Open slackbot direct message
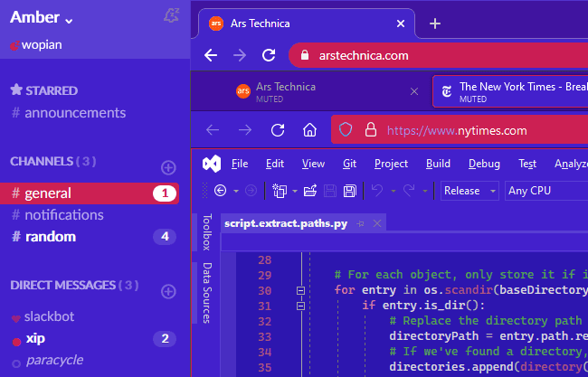 (43, 316)
